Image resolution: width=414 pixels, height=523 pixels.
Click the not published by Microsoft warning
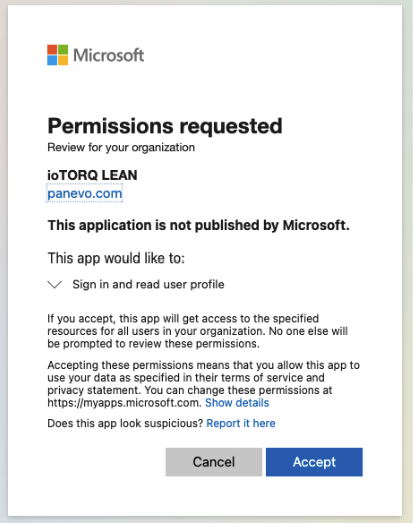pyautogui.click(x=198, y=225)
